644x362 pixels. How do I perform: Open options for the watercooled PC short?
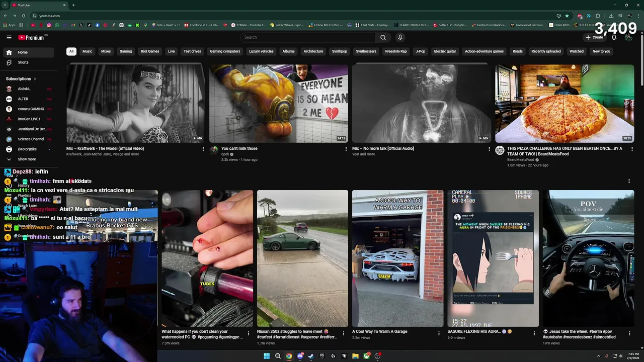249,333
